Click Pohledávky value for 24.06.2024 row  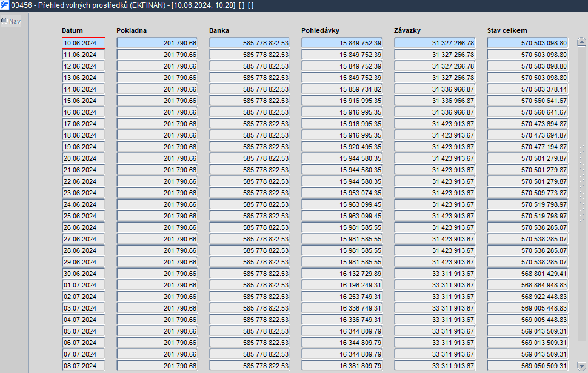click(342, 204)
